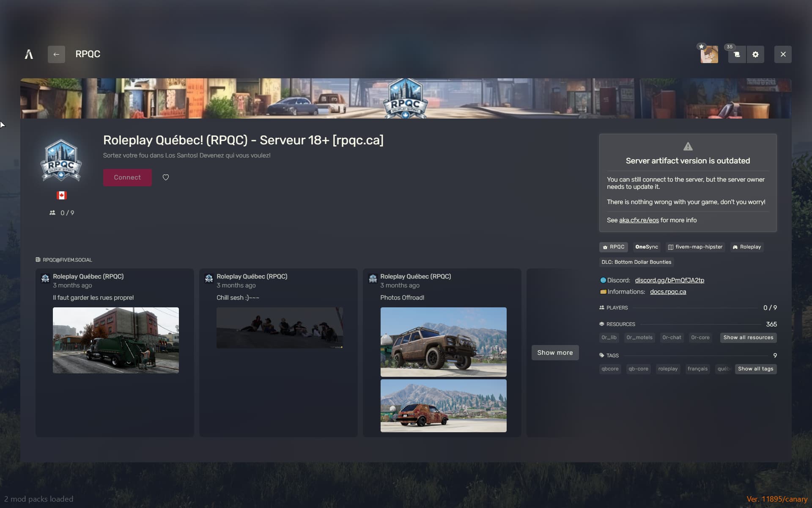Toggle the heart to favorite the server
The height and width of the screenshot is (508, 812).
pos(165,177)
